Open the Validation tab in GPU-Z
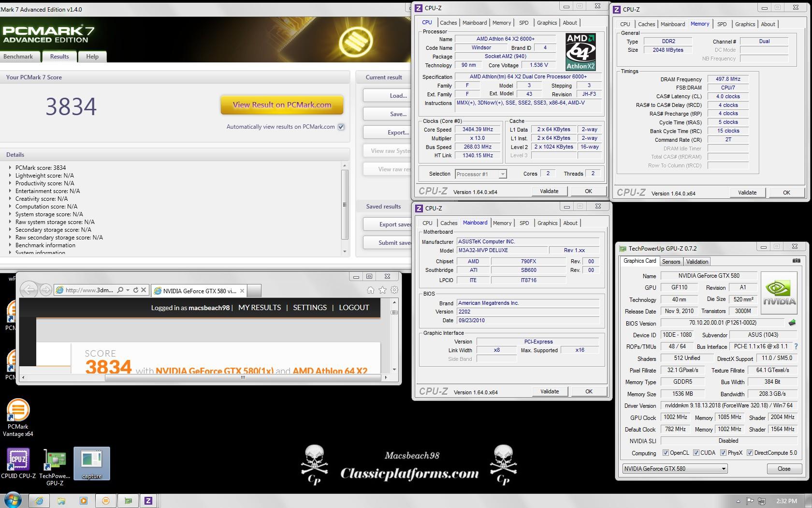This screenshot has height=508, width=812. [697, 262]
